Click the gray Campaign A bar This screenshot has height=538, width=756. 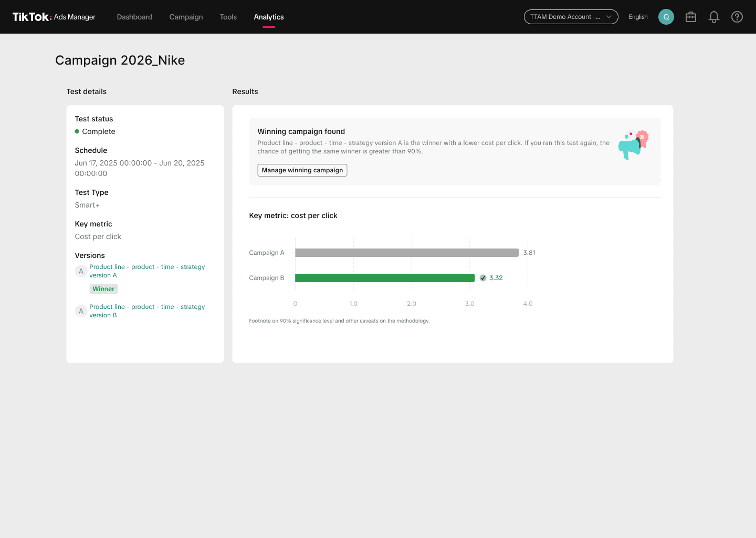[x=407, y=253]
